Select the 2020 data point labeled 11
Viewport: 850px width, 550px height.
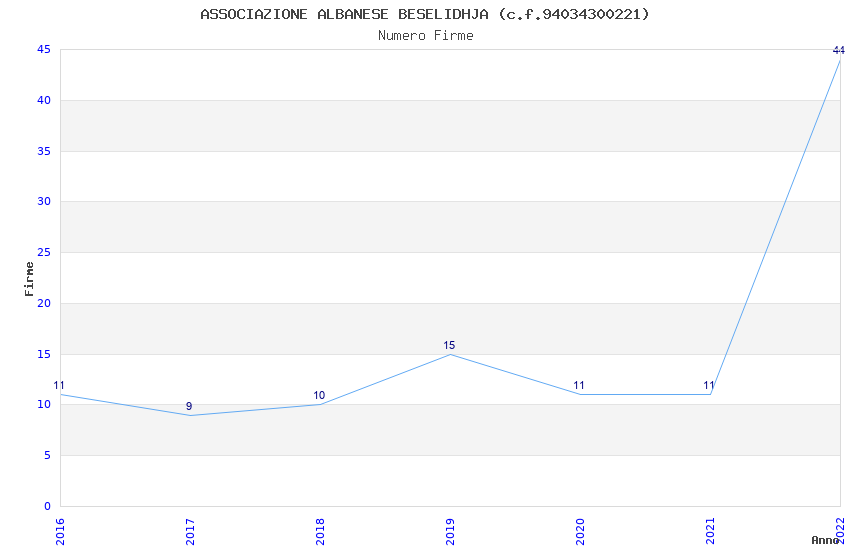[579, 386]
